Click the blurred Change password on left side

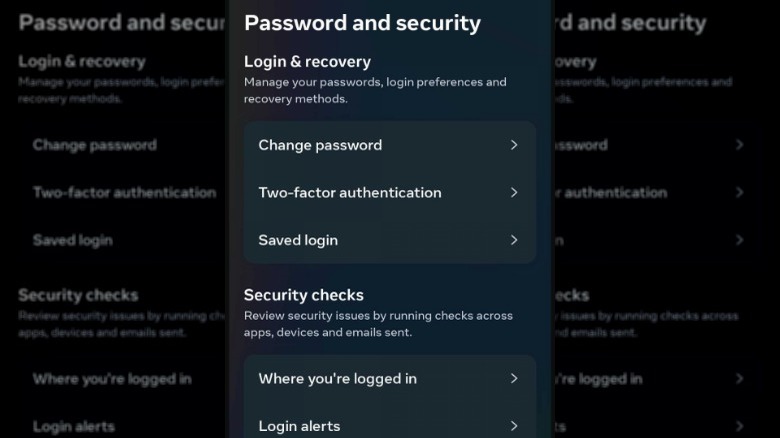(94, 145)
